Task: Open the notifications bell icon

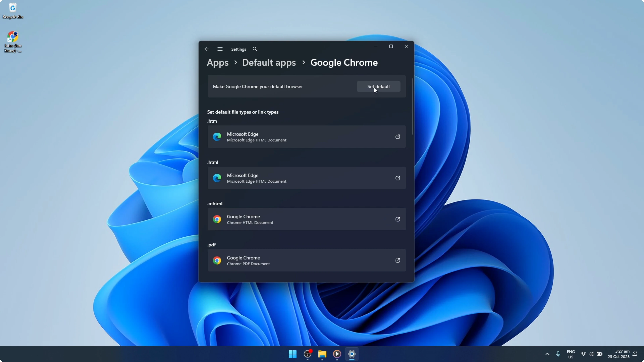Action: pos(635,354)
